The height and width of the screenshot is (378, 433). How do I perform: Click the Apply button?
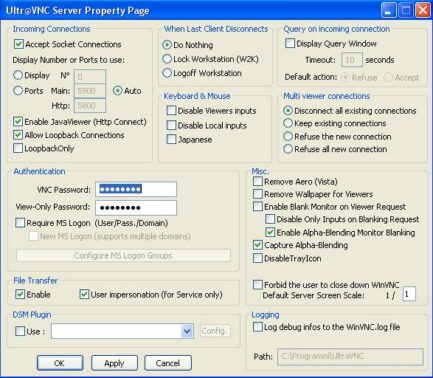tap(114, 363)
